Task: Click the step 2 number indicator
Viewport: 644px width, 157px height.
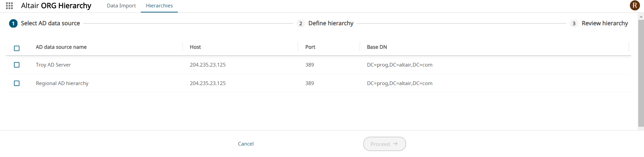Action: [x=300, y=24]
